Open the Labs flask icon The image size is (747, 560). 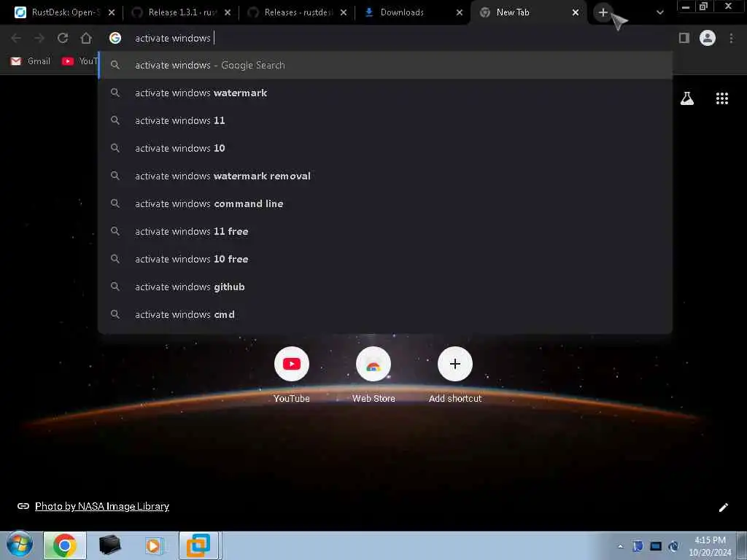[x=687, y=98]
